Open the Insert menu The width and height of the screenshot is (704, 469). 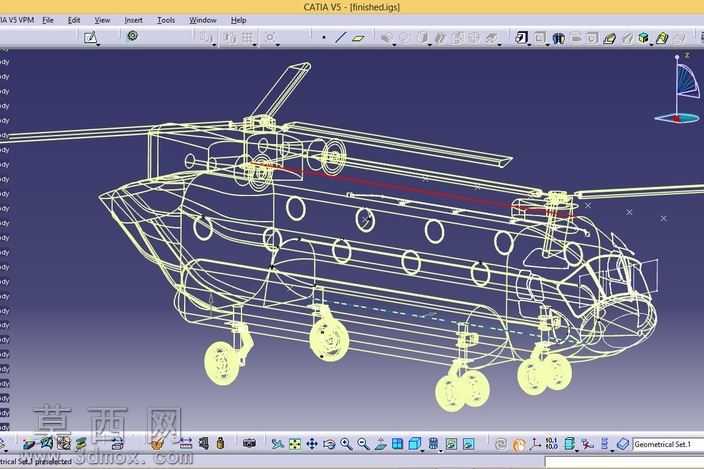click(133, 20)
